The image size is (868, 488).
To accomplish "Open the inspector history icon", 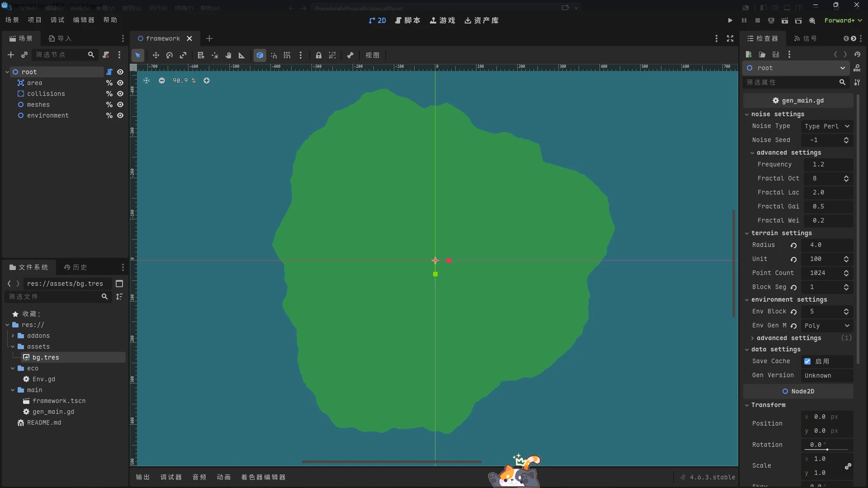I will [x=857, y=54].
